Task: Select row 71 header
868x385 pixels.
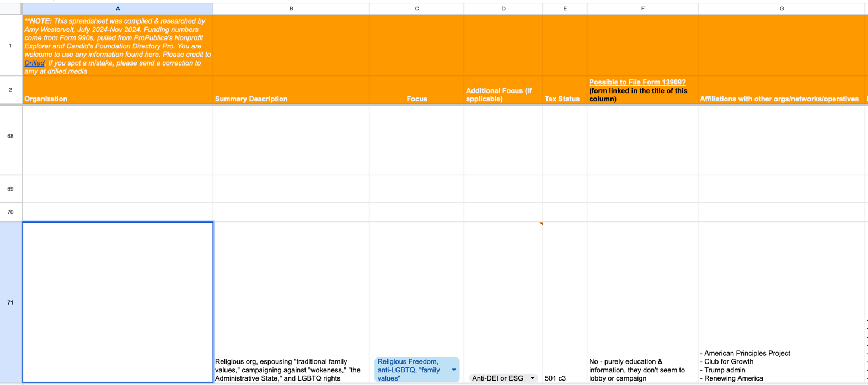Action: [10, 302]
